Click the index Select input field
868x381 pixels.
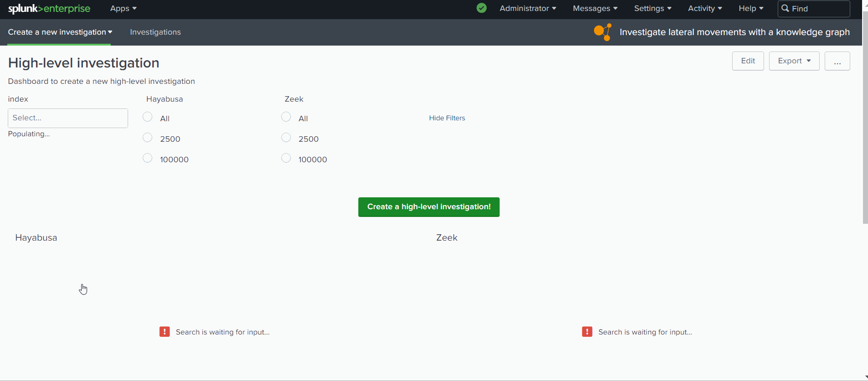[x=68, y=118]
